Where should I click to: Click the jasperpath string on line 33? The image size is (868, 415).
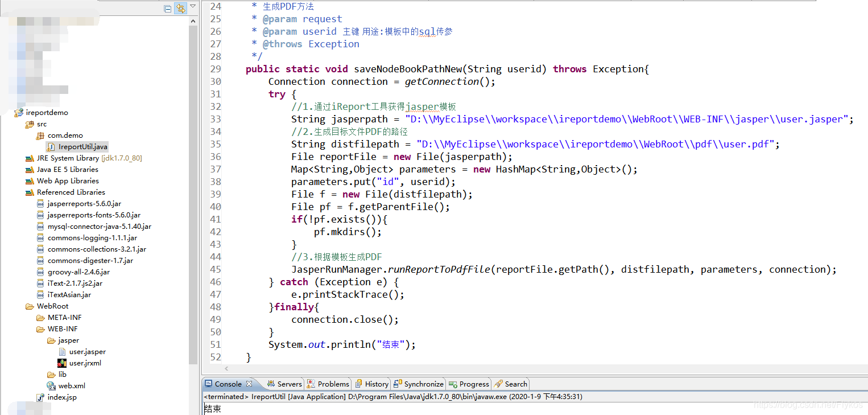[626, 119]
